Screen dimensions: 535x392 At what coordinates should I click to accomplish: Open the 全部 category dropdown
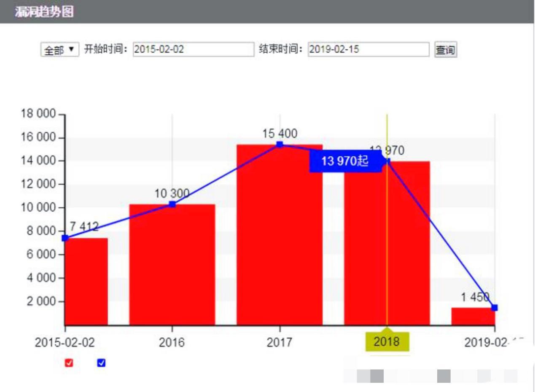pos(59,50)
